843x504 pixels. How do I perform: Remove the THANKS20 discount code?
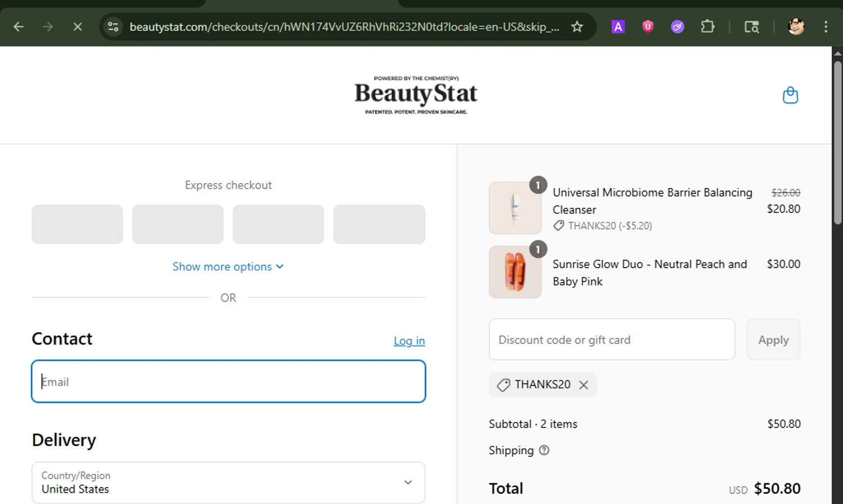[x=583, y=385]
